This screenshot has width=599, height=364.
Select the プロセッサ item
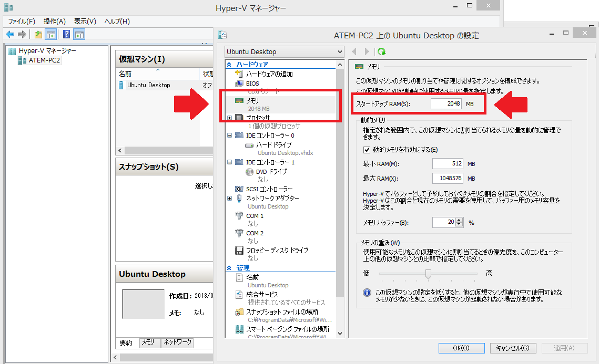(258, 118)
